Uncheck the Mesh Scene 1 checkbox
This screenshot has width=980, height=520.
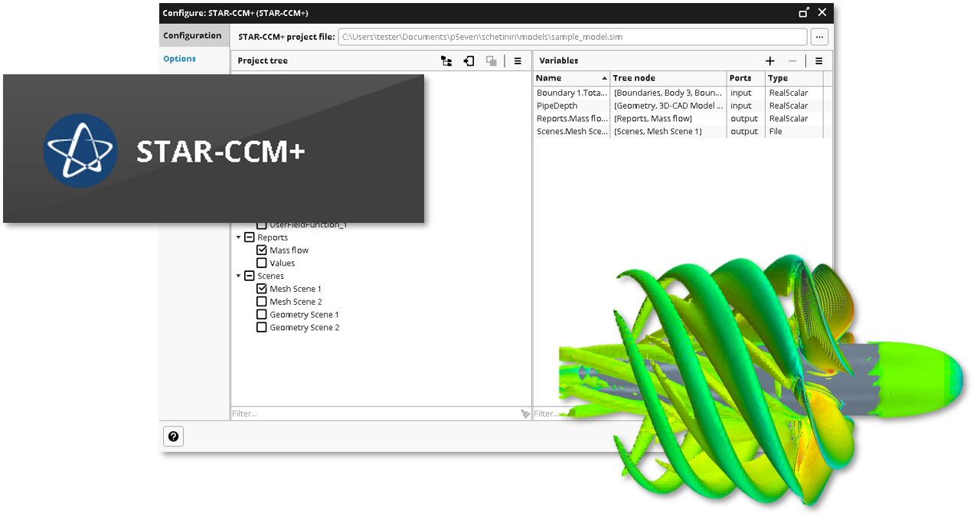click(x=262, y=289)
